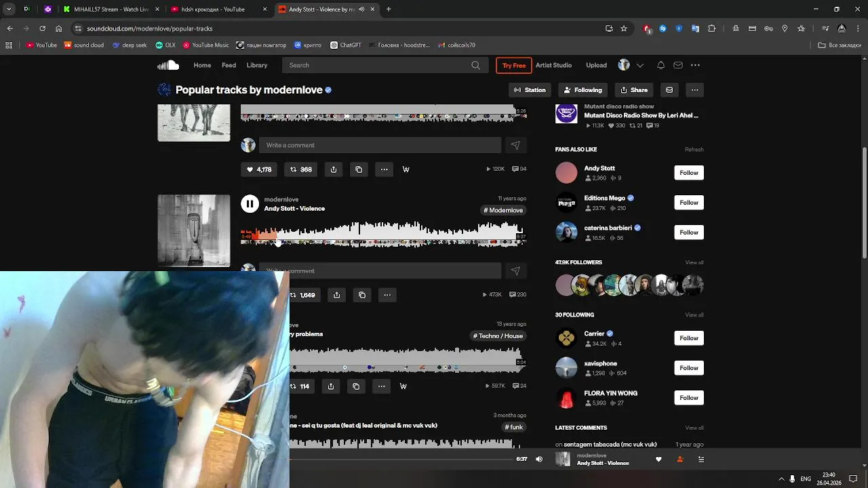The height and width of the screenshot is (488, 868).
Task: Click the SoundCloud logo
Action: [168, 65]
